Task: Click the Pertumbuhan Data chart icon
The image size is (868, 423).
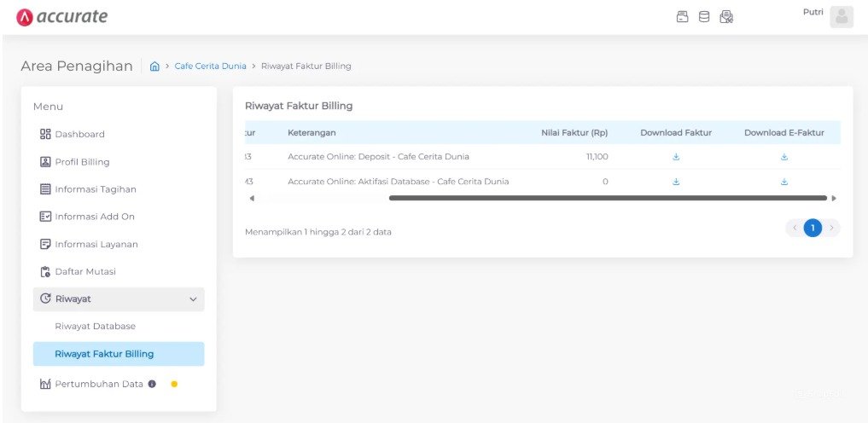Action: point(45,384)
